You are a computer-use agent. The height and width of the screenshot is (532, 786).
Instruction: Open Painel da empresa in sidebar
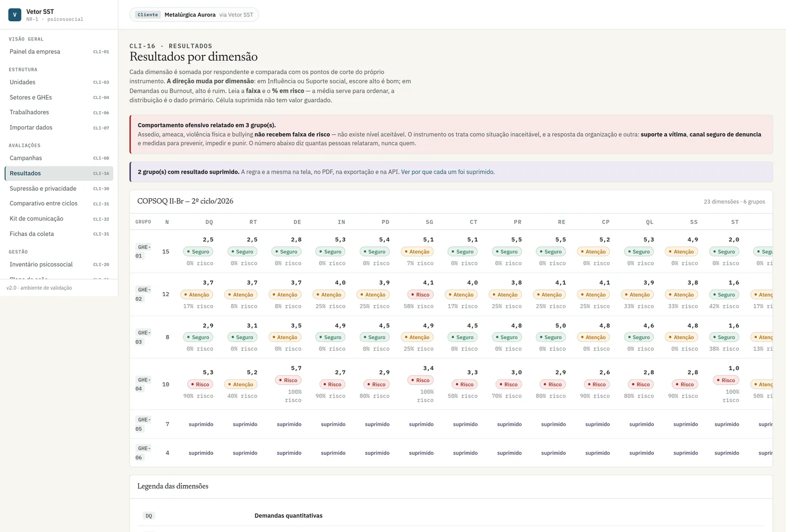(x=59, y=51)
